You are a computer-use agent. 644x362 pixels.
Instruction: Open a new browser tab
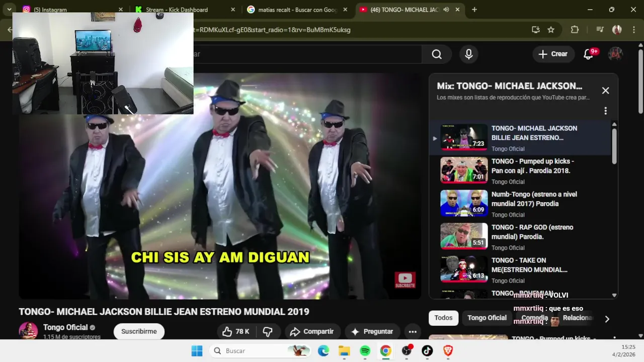(x=474, y=10)
